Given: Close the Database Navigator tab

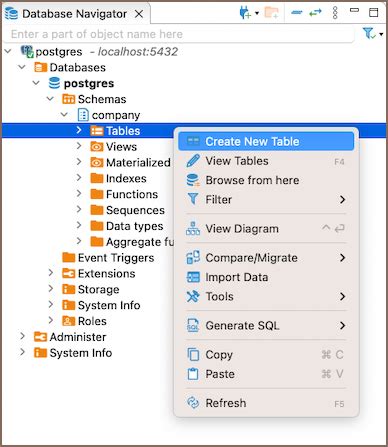Looking at the screenshot, I should point(139,14).
